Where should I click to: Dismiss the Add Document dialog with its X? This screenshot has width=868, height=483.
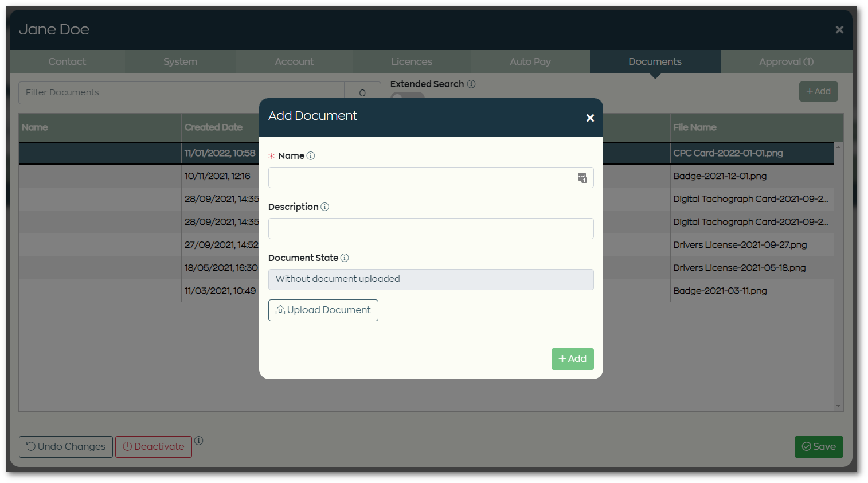pyautogui.click(x=590, y=118)
